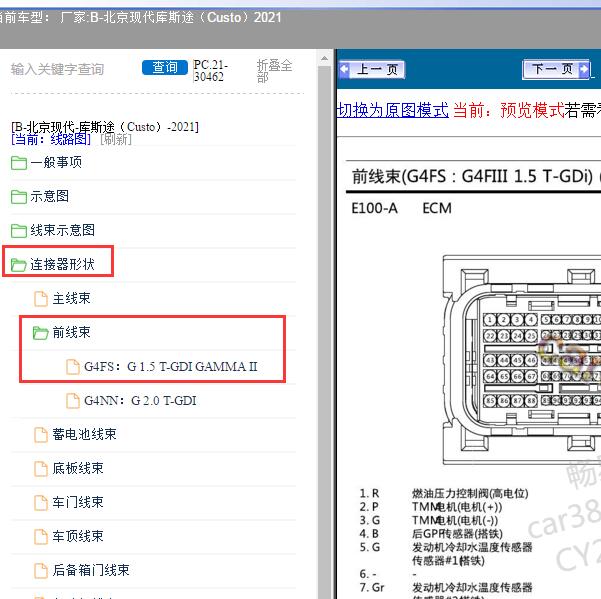The height and width of the screenshot is (599, 601).
Task: Select G4NN: G 2.0 T-GDI
Action: tap(140, 400)
